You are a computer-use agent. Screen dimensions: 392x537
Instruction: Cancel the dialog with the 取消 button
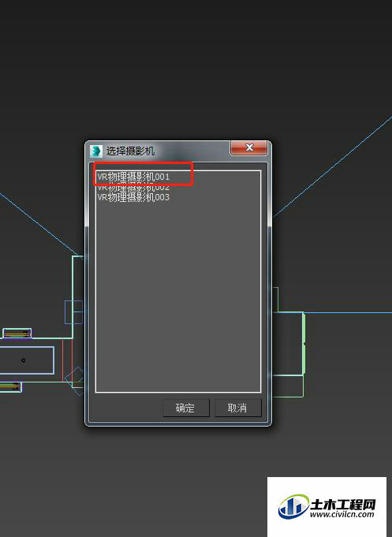click(x=238, y=408)
